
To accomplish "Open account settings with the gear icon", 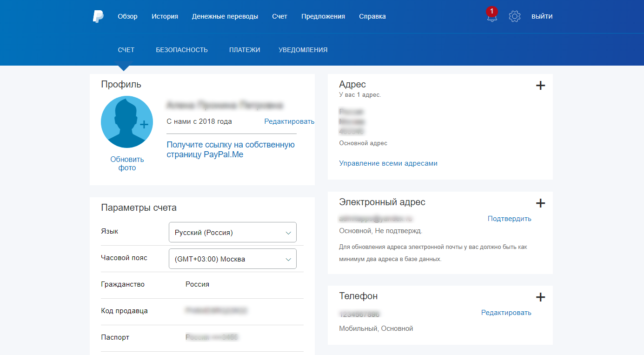I will [515, 16].
